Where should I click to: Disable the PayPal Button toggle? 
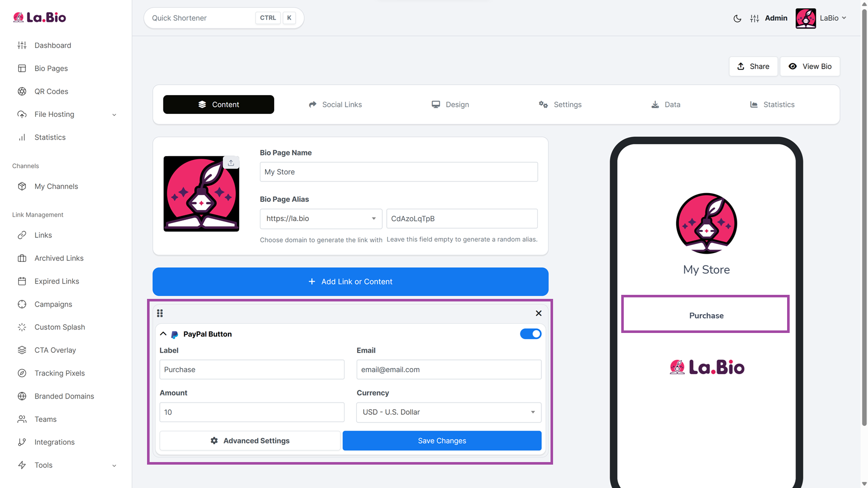[531, 334]
